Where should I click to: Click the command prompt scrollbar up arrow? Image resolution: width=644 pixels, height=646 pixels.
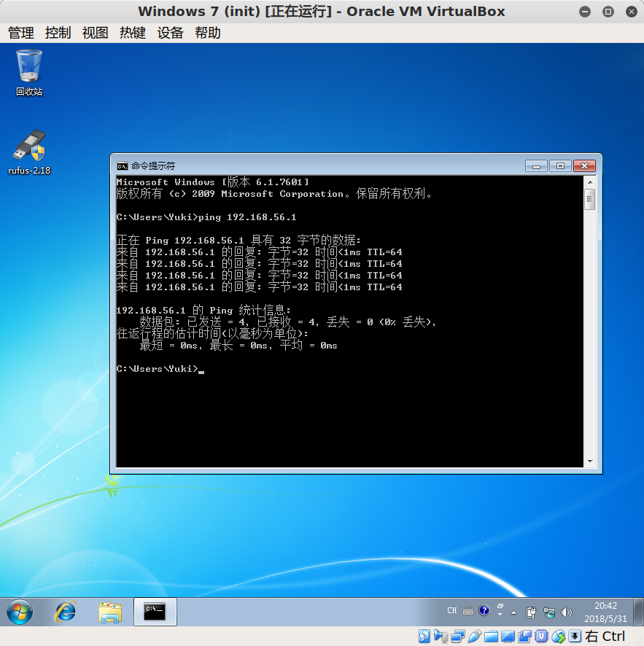pos(590,182)
